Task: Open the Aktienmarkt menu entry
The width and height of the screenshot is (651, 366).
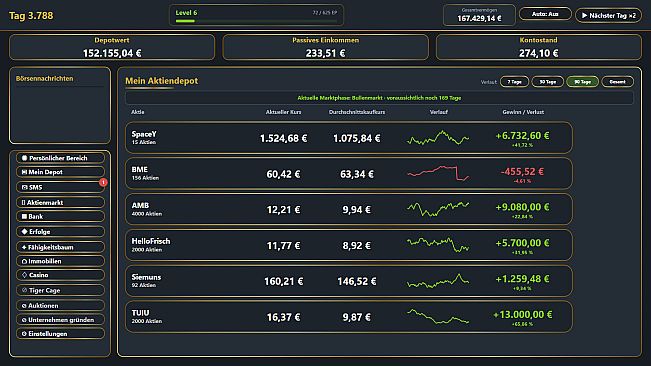Action: 60,203
